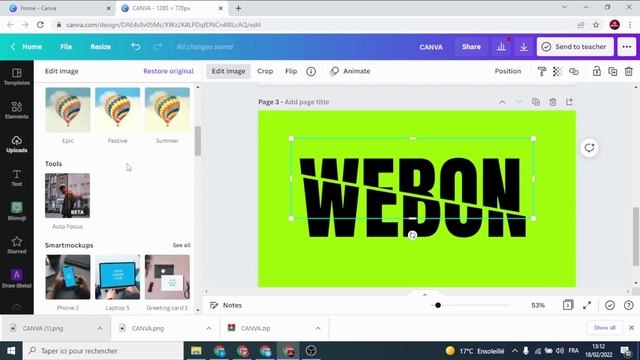Click the Edit image toolbar button

228,71
